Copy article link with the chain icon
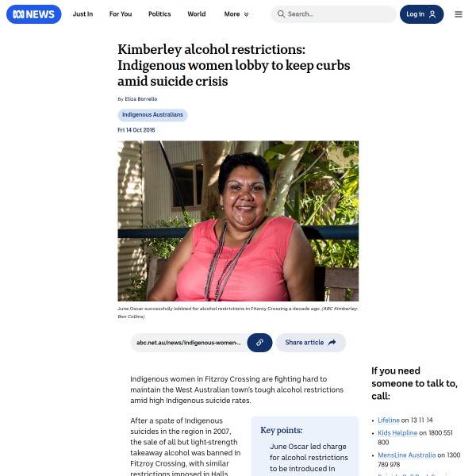This screenshot has height=476, width=476. point(259,343)
